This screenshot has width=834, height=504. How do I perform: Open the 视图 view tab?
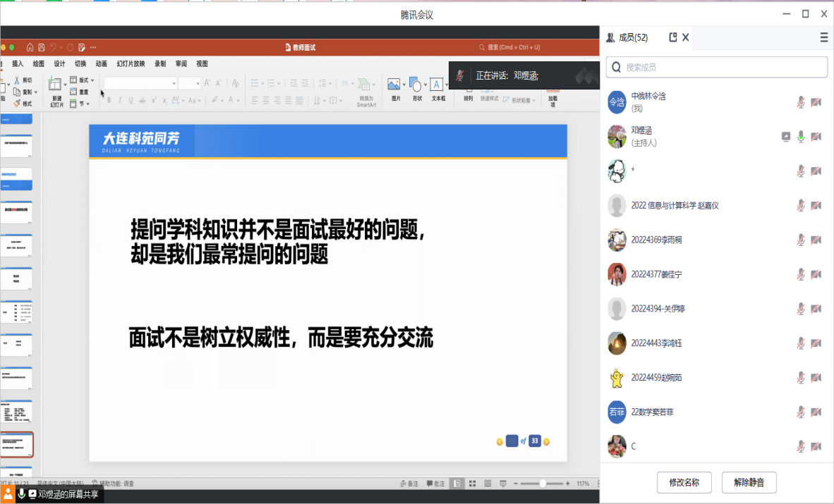pos(202,64)
